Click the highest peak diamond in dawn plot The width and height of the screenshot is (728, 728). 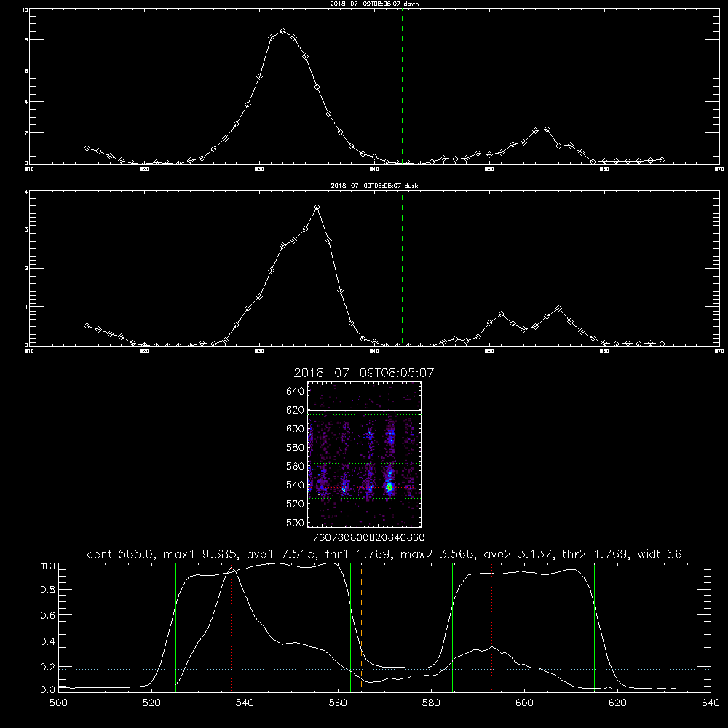(x=282, y=31)
